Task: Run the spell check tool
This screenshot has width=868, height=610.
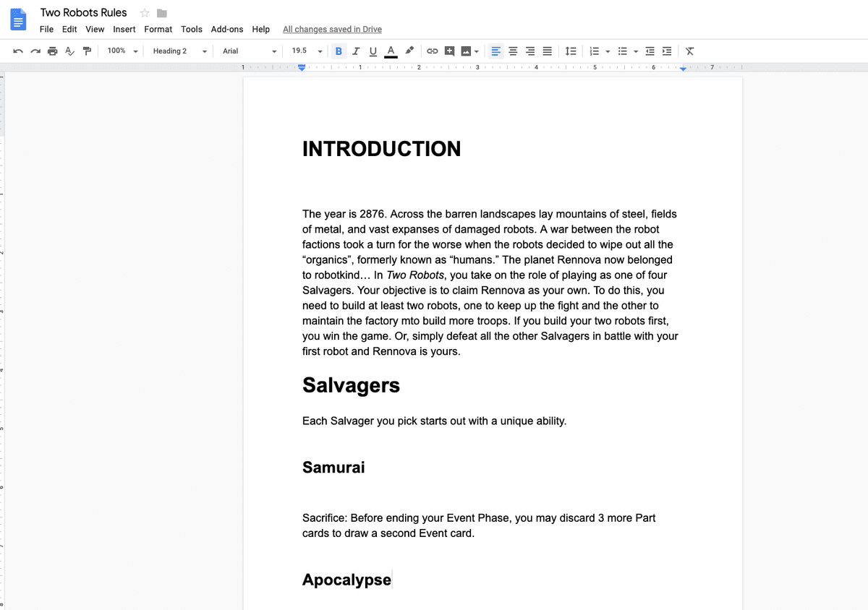Action: 70,51
